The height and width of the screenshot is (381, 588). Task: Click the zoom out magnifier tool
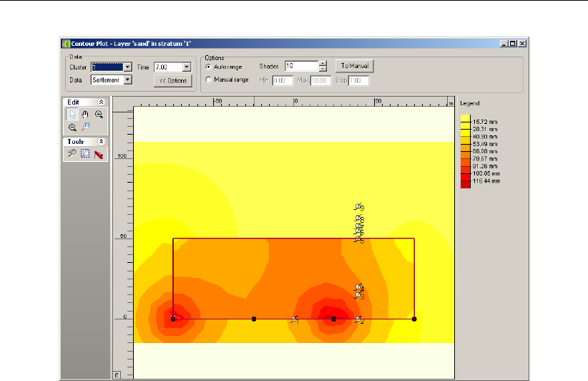72,127
